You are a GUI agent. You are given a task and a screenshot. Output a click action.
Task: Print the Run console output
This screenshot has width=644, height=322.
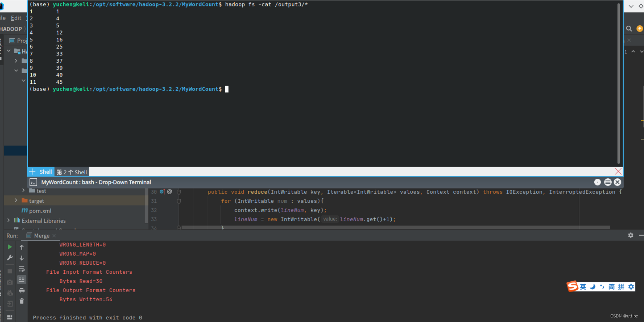22,291
